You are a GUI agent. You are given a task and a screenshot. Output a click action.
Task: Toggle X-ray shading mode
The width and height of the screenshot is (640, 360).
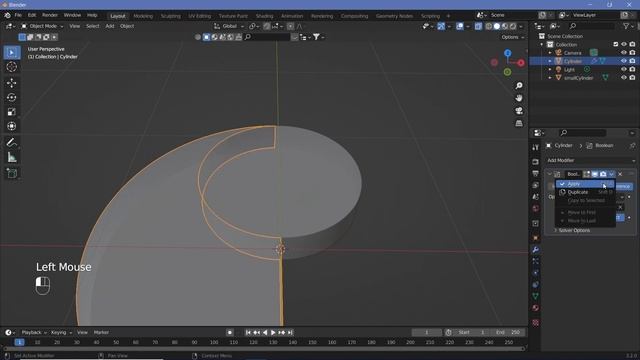[478, 26]
